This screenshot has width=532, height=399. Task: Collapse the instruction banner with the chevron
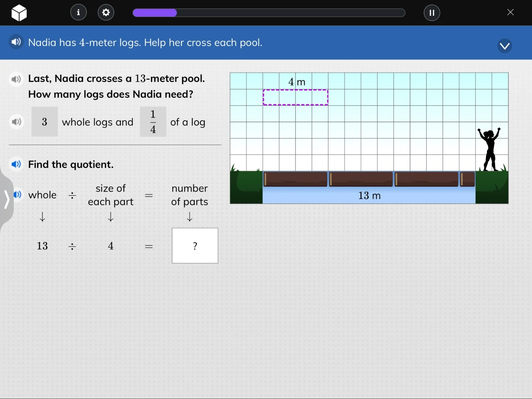pyautogui.click(x=505, y=46)
